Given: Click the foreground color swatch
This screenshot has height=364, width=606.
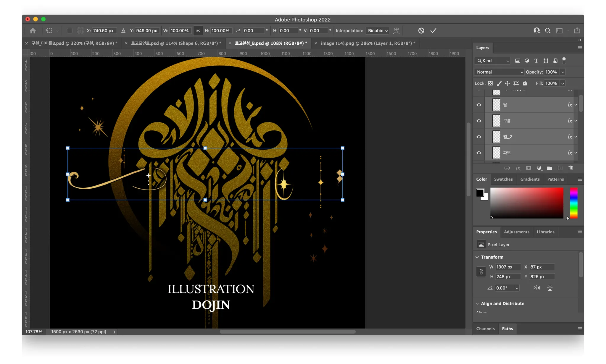Looking at the screenshot, I should [x=480, y=193].
